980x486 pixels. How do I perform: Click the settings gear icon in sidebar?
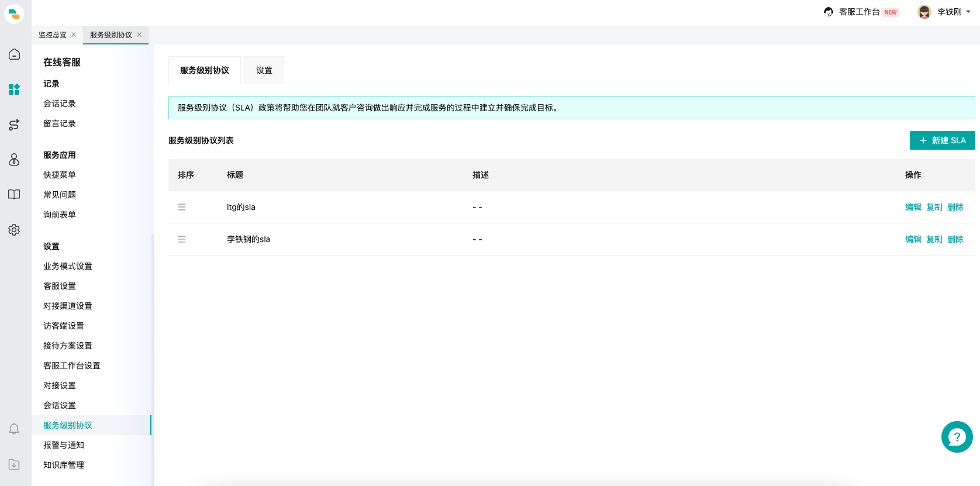pos(14,230)
